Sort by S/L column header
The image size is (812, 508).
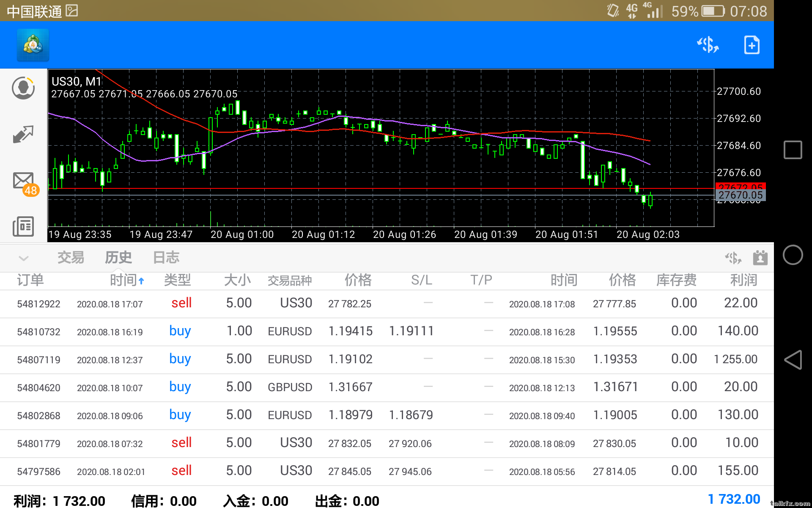(422, 280)
